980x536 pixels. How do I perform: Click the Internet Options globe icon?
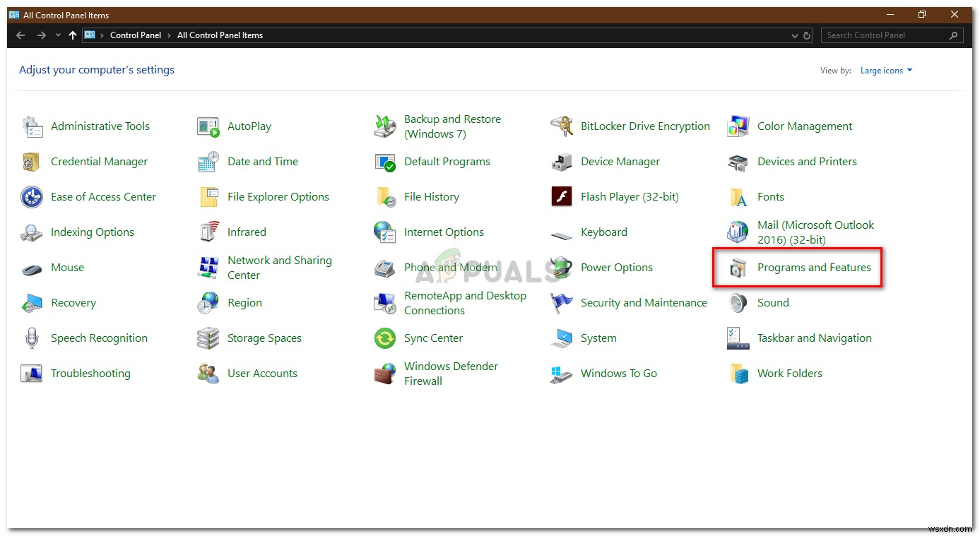[385, 232]
